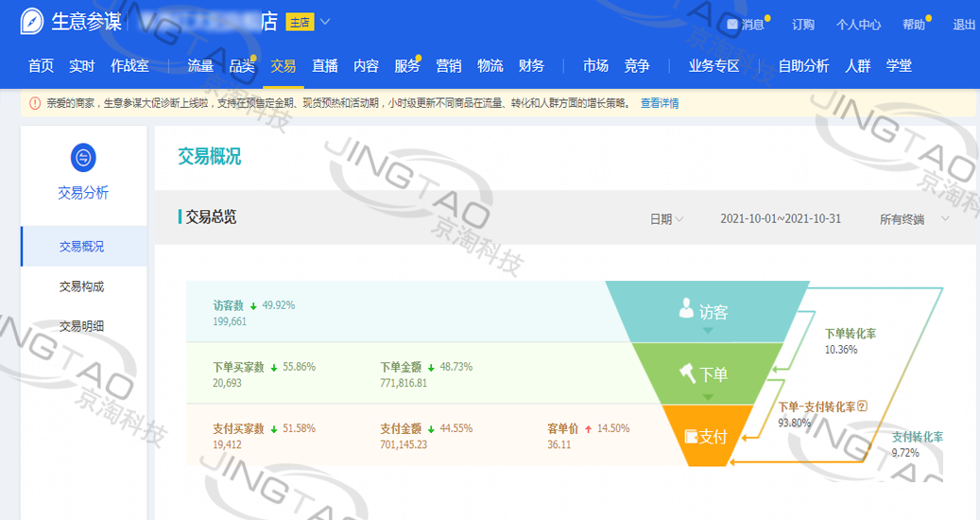The width and height of the screenshot is (980, 520).
Task: Open the 品类 tab
Action: [242, 65]
